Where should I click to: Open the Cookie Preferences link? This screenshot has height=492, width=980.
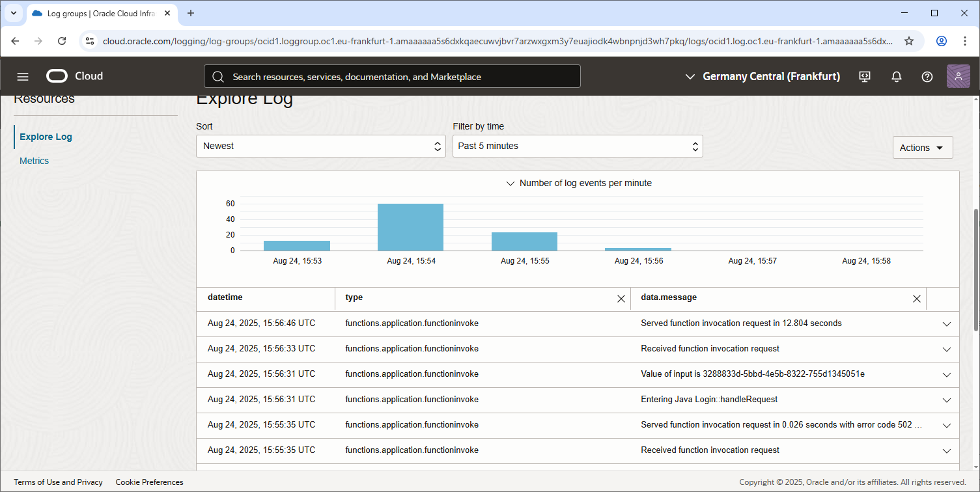pos(149,482)
